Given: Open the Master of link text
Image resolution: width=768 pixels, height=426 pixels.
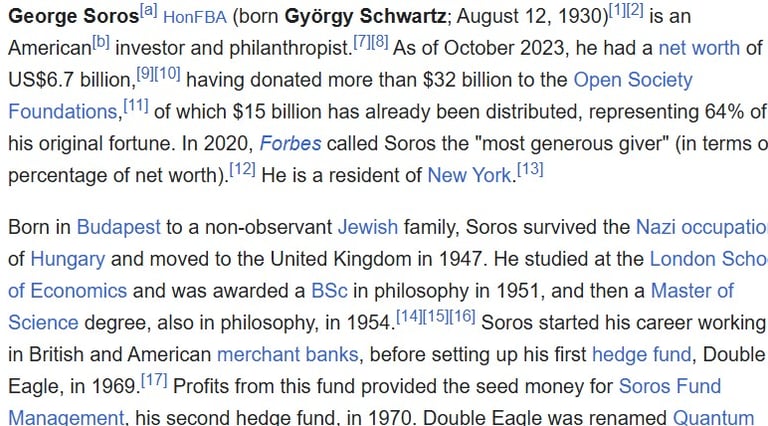Looking at the screenshot, I should click(x=692, y=291).
